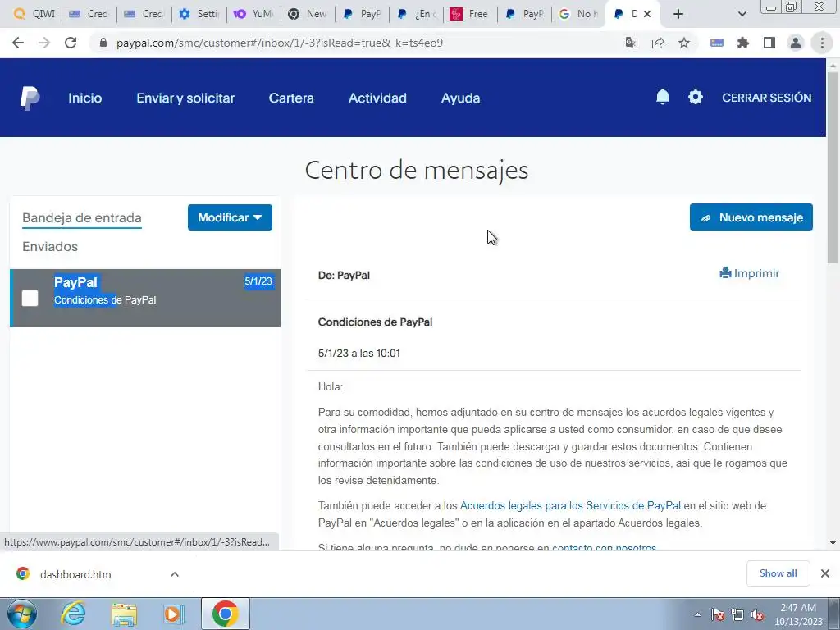Click the translate page icon in address bar
Image resolution: width=840 pixels, height=630 pixels.
pyautogui.click(x=632, y=43)
